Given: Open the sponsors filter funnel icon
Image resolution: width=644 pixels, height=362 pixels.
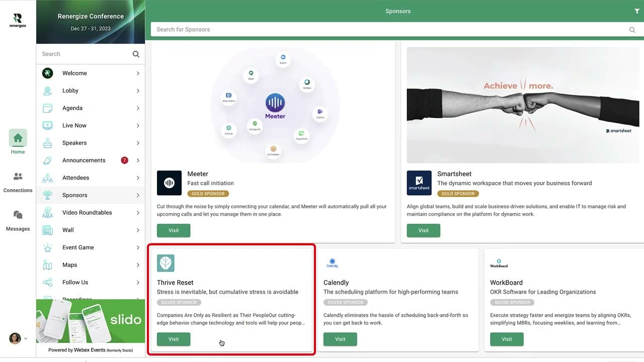Looking at the screenshot, I should [637, 11].
